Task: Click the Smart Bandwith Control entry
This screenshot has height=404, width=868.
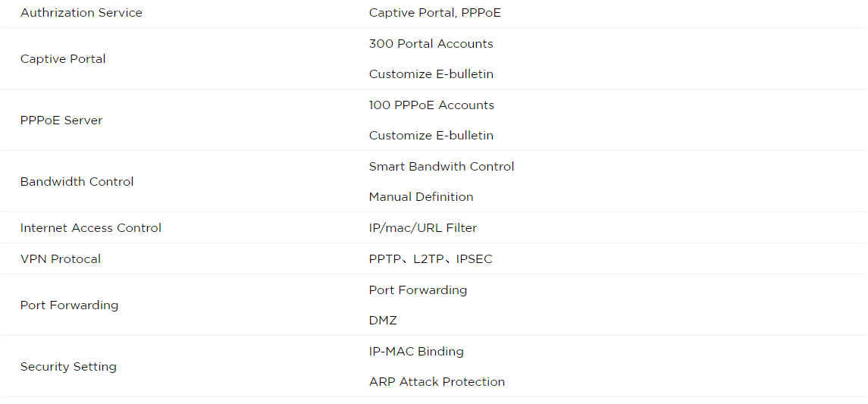Action: click(441, 167)
